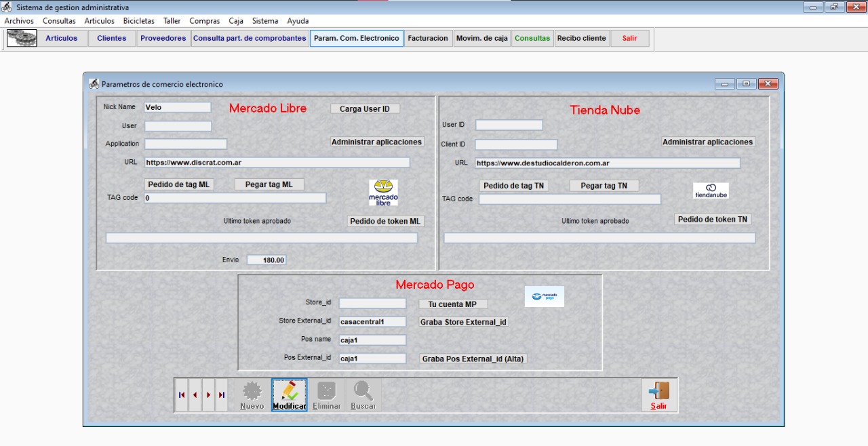Click the Nick Name field containing Velo

tap(178, 107)
